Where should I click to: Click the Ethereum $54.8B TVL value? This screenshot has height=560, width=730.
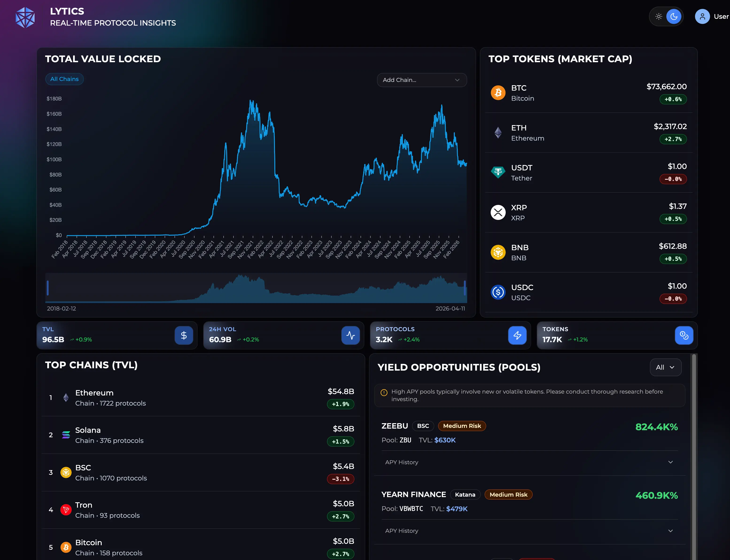click(341, 391)
